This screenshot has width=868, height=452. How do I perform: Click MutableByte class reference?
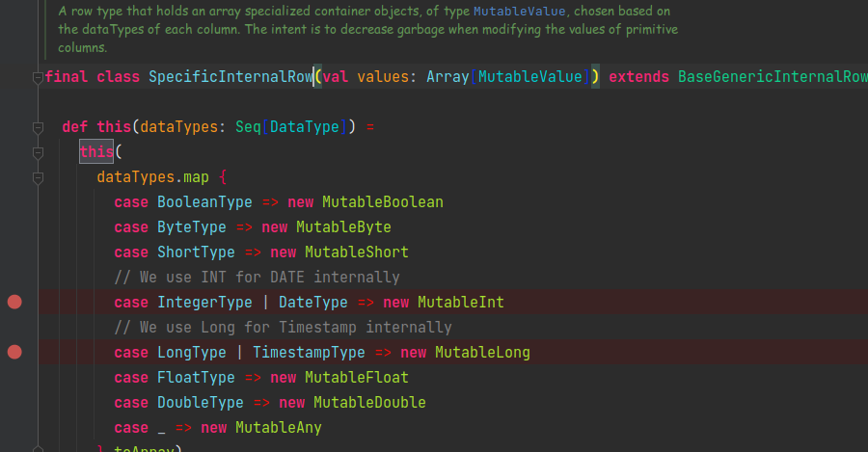[343, 226]
